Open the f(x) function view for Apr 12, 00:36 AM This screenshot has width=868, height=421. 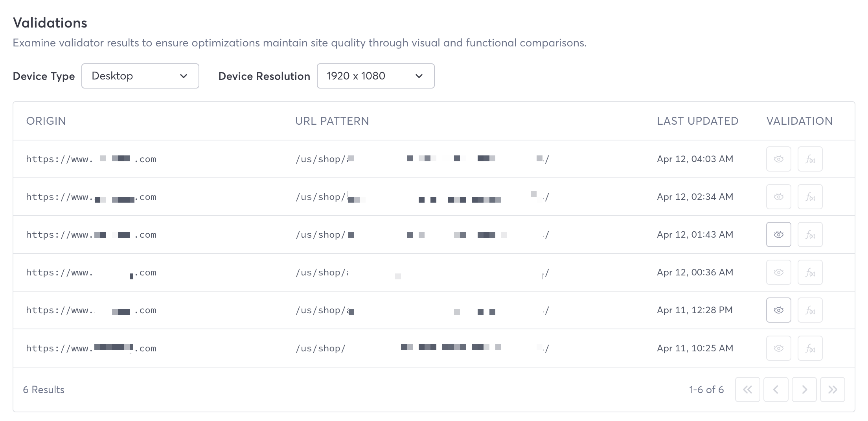click(810, 272)
